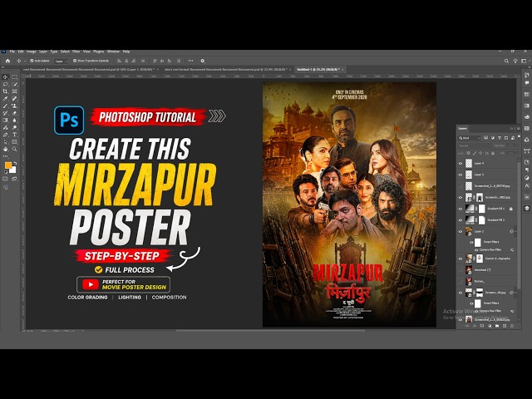Click the lock icon on Gradient Fill 1

pyautogui.click(x=511, y=209)
